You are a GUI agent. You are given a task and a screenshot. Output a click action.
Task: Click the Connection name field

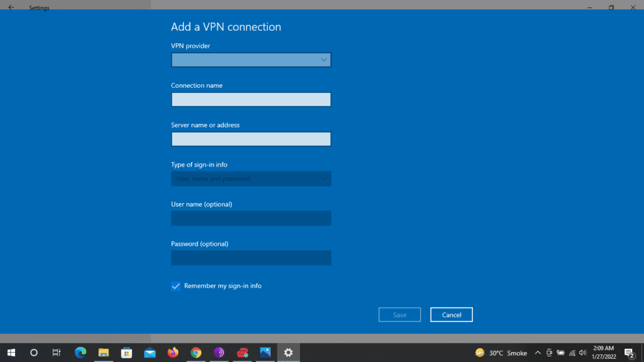click(x=251, y=99)
